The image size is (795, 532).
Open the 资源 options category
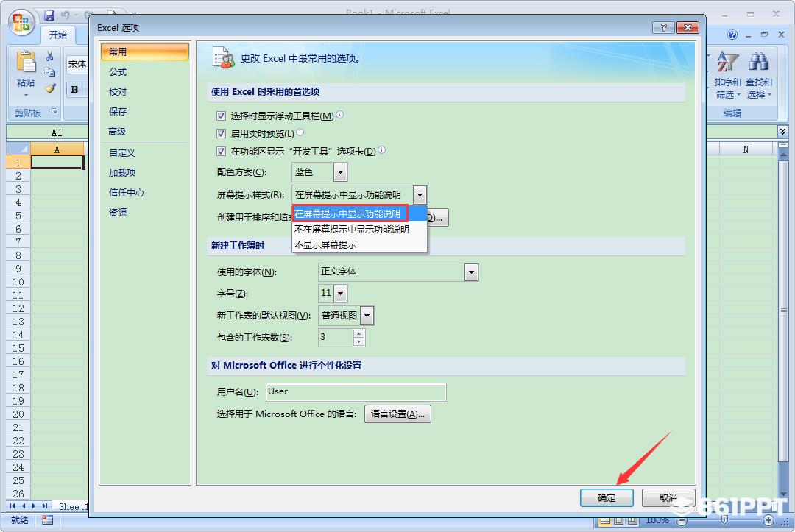coord(144,213)
